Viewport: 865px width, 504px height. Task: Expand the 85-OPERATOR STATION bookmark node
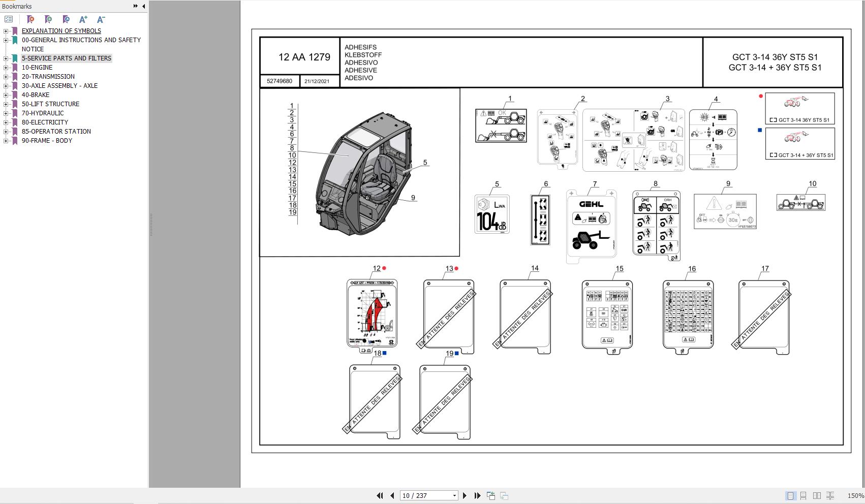point(6,132)
